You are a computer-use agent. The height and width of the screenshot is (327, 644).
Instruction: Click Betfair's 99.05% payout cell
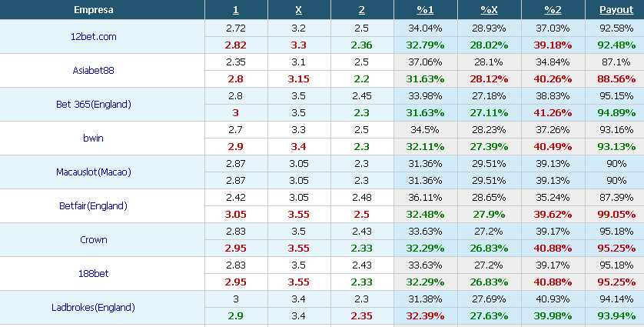616,215
